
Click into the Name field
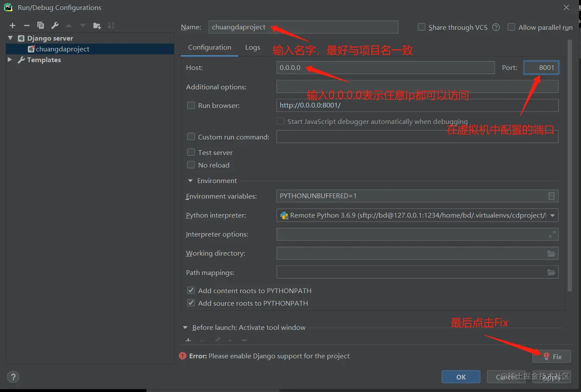(303, 27)
